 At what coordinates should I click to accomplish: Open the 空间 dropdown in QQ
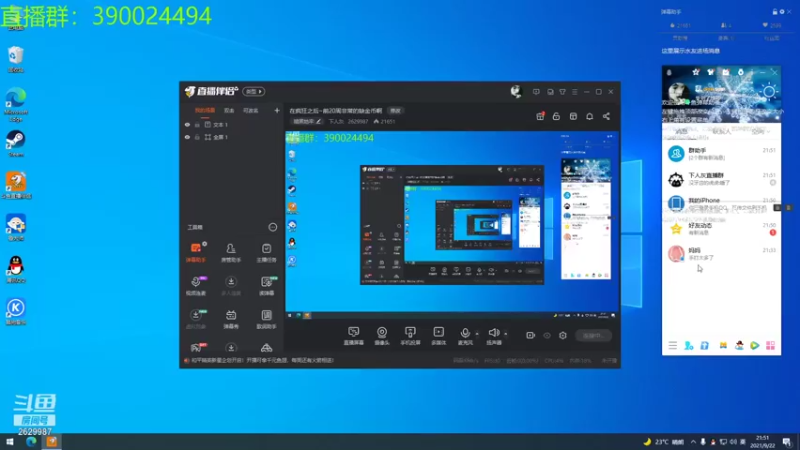[x=760, y=132]
